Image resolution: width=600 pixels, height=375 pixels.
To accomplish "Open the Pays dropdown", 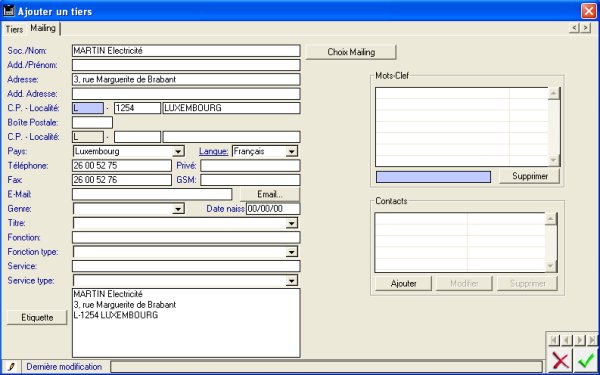I will pos(178,152).
